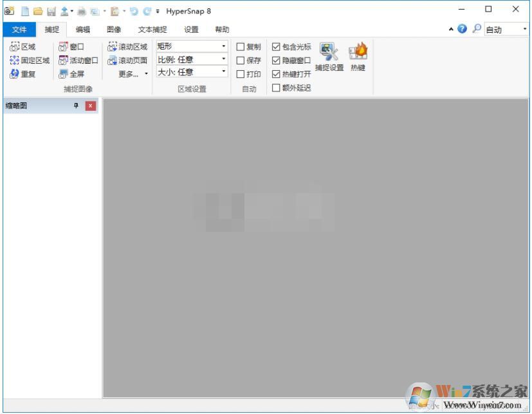
Task: Open the 矩形 shape dropdown
Action: pos(222,46)
